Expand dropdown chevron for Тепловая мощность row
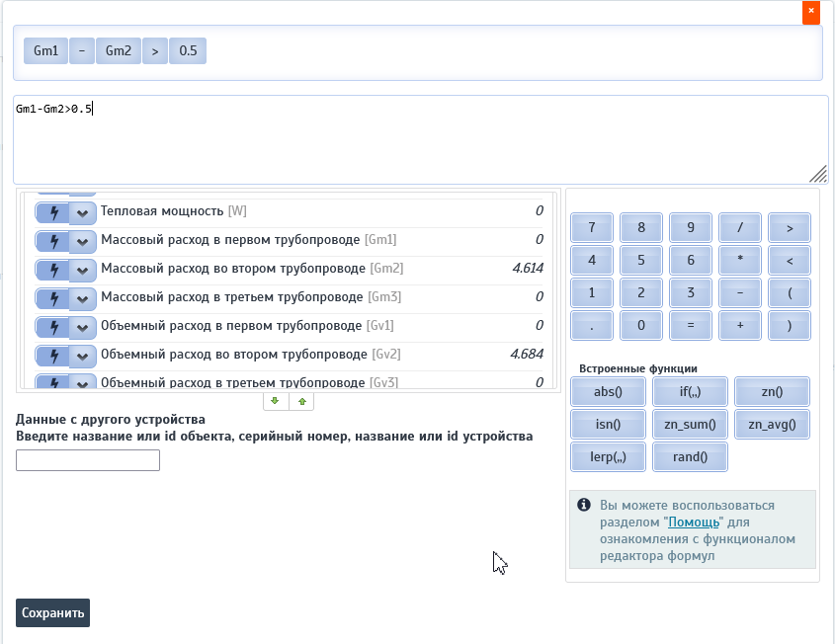Screen dimensions: 835x644 click(83, 211)
